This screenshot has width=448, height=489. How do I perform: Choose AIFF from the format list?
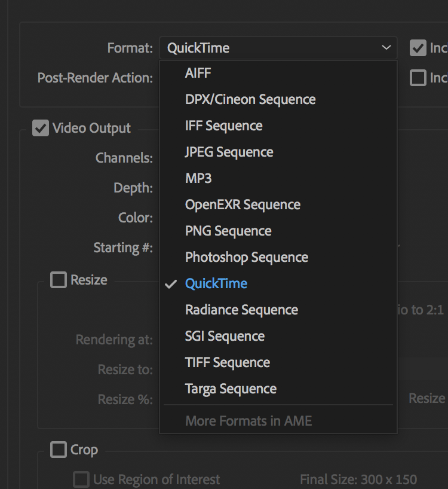click(x=278, y=74)
